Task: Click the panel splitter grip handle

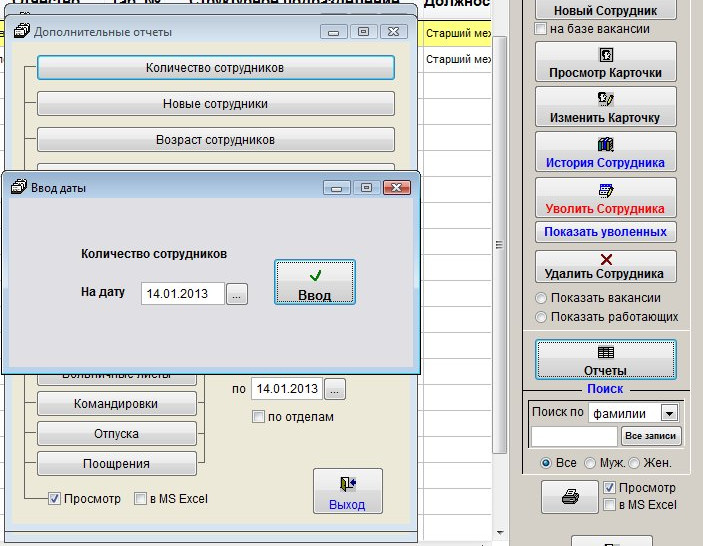Action: tap(499, 245)
